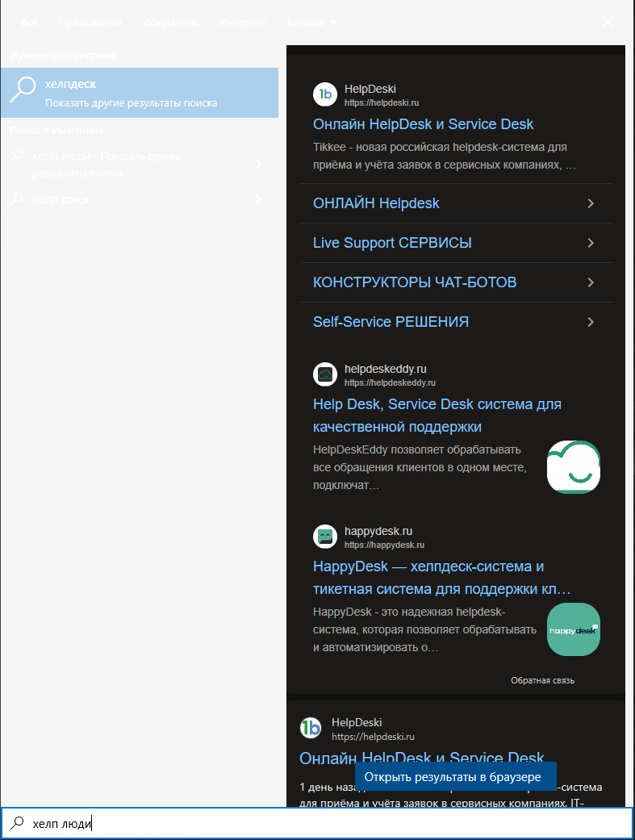
Task: Click the happydesk.ru site name
Action: click(x=378, y=532)
